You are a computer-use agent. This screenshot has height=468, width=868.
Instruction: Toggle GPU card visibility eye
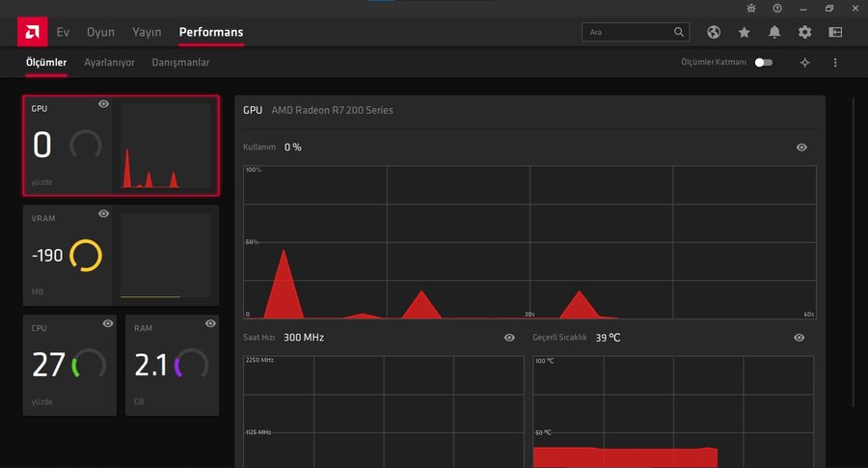pos(103,104)
